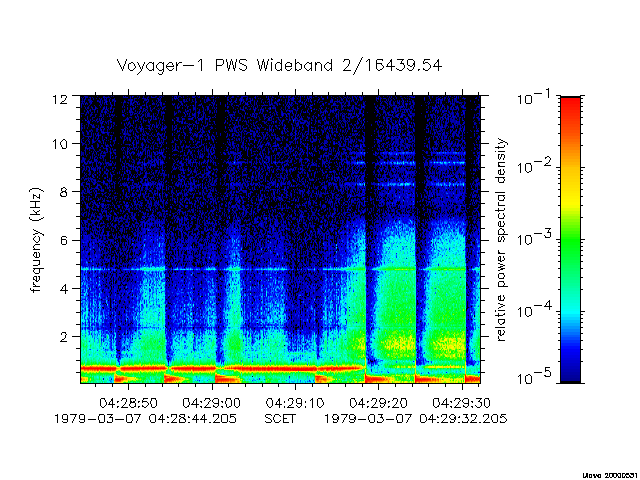The width and height of the screenshot is (640, 480).
Task: Click the colorbar label for 10 to the -1
Action: click(534, 98)
